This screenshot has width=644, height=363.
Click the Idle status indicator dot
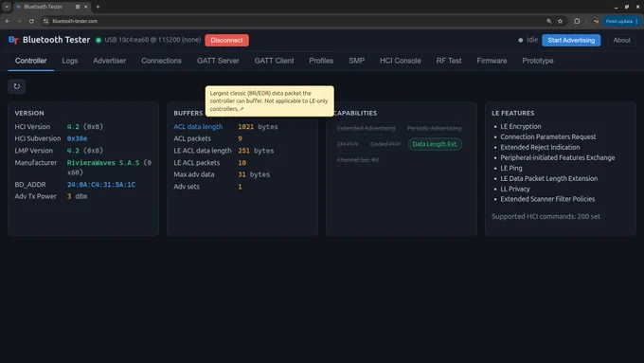520,41
